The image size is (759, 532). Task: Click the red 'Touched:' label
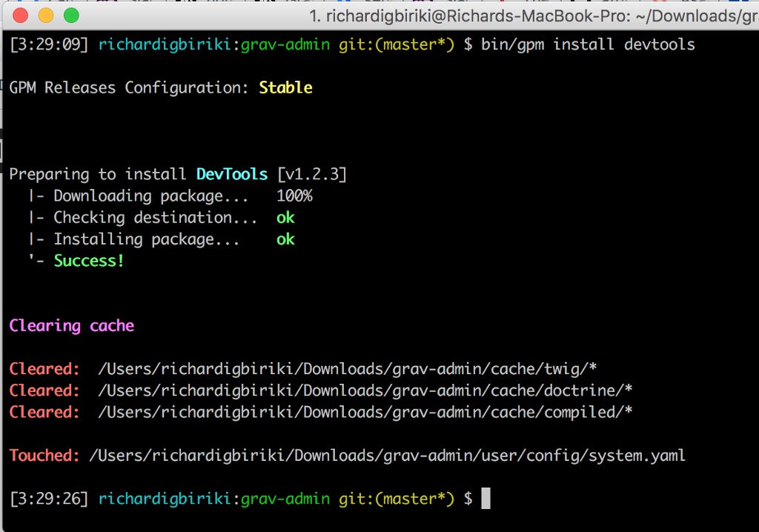pyautogui.click(x=44, y=456)
